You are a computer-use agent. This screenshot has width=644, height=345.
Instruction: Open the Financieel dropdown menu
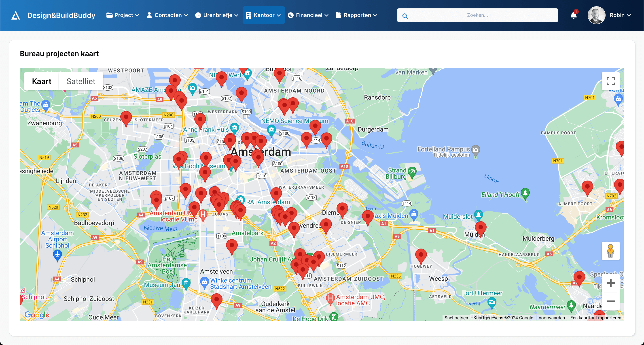[x=308, y=15]
